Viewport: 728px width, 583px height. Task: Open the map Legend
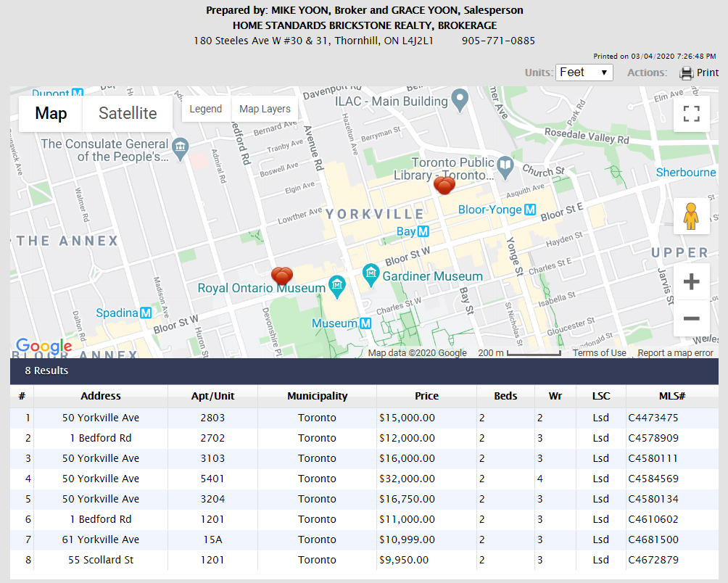coord(206,109)
